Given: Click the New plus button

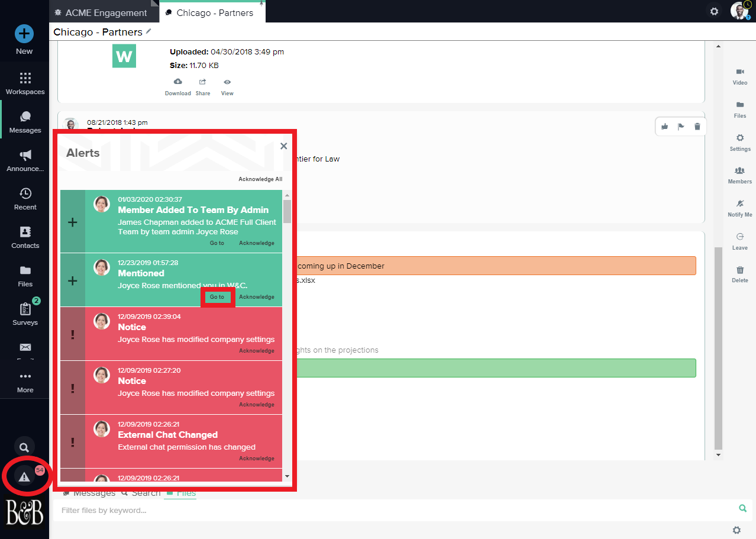Looking at the screenshot, I should (x=24, y=34).
